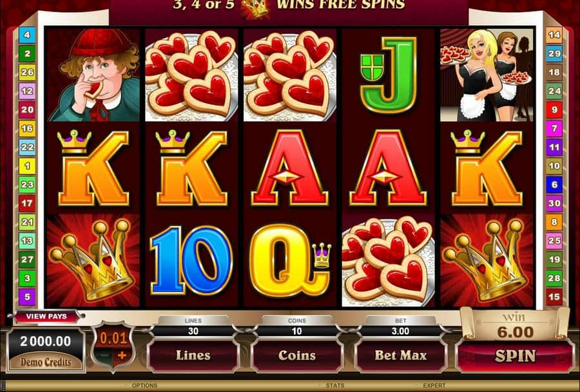Choose Bet Max
Screen dimensions: 580x392
click(401, 355)
